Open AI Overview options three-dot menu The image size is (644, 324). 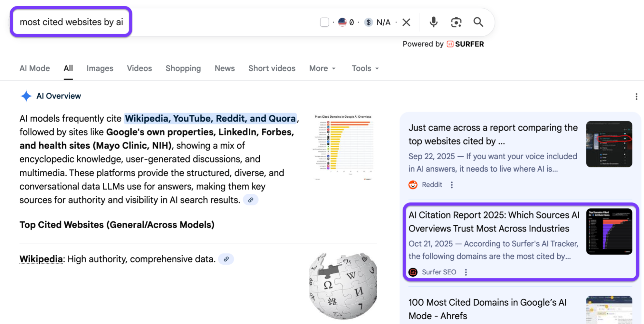pos(636,96)
